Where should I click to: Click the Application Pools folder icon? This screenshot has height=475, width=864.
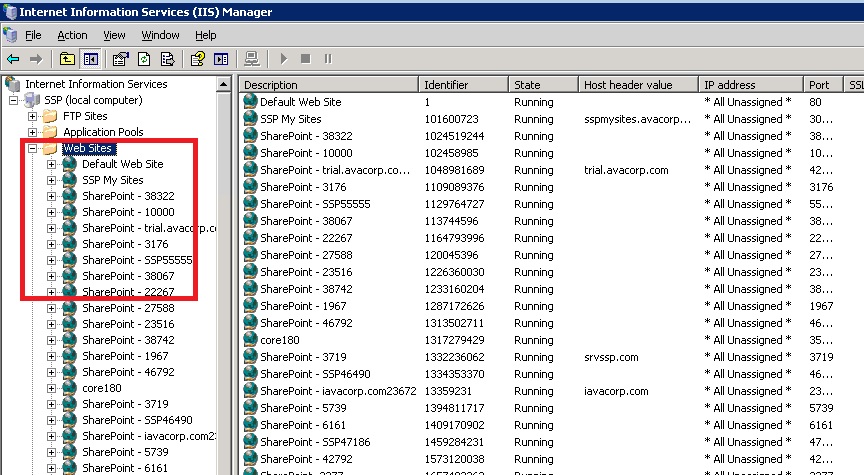51,132
